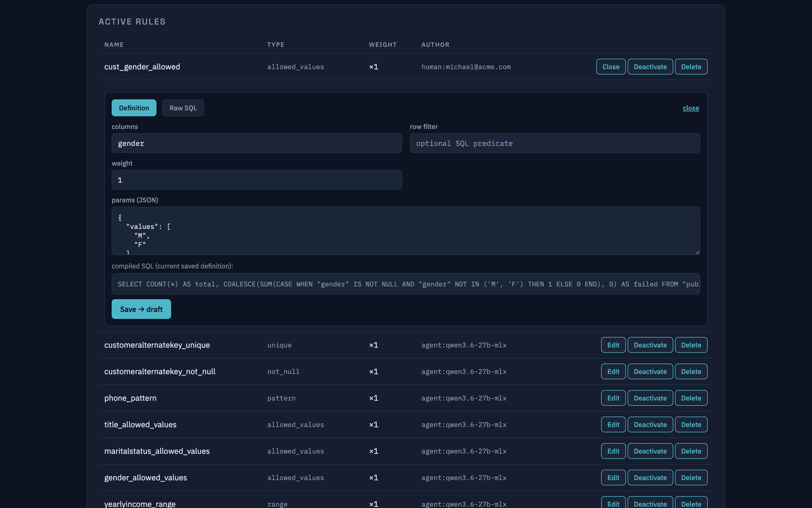Click the yearlyincome_range rule name
This screenshot has width=812, height=508.
click(140, 504)
